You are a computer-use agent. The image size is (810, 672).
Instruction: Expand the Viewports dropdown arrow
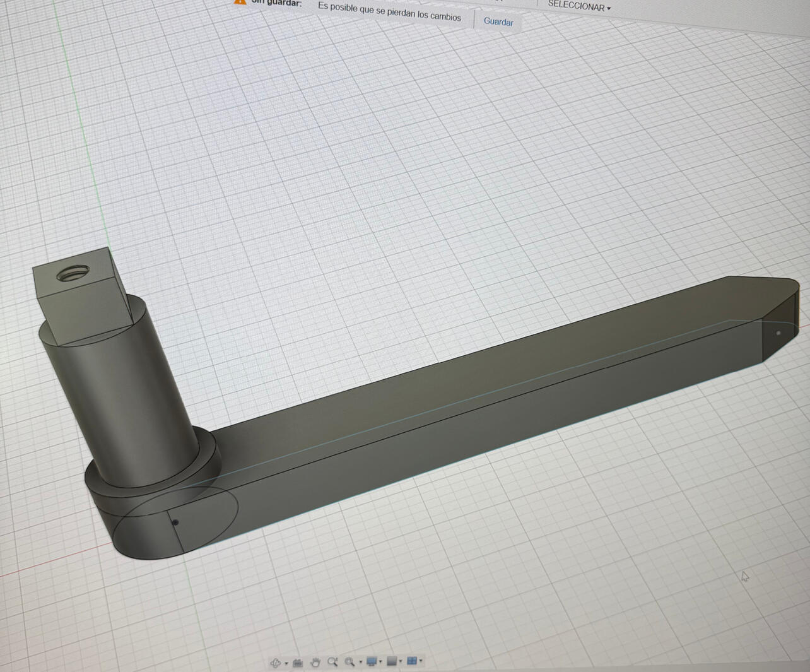pos(421,661)
